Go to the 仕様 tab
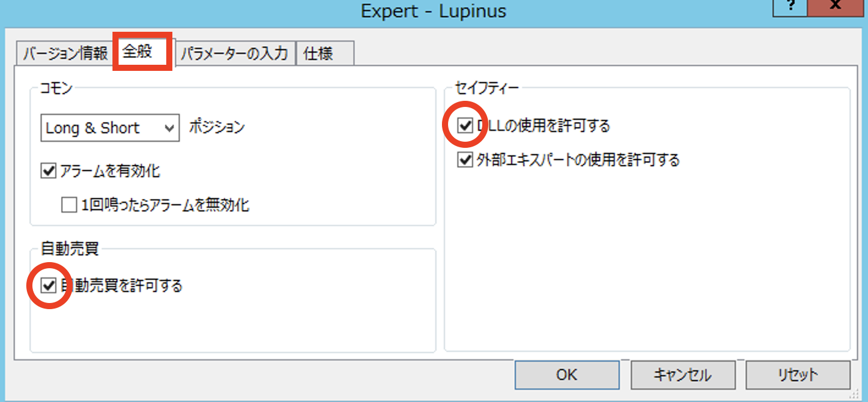This screenshot has width=868, height=402. click(x=318, y=54)
